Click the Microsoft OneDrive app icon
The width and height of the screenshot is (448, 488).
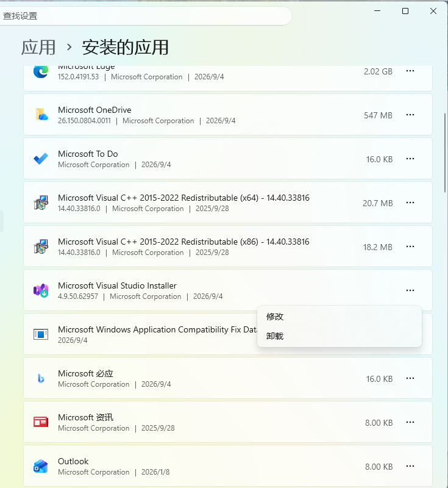pyautogui.click(x=41, y=115)
